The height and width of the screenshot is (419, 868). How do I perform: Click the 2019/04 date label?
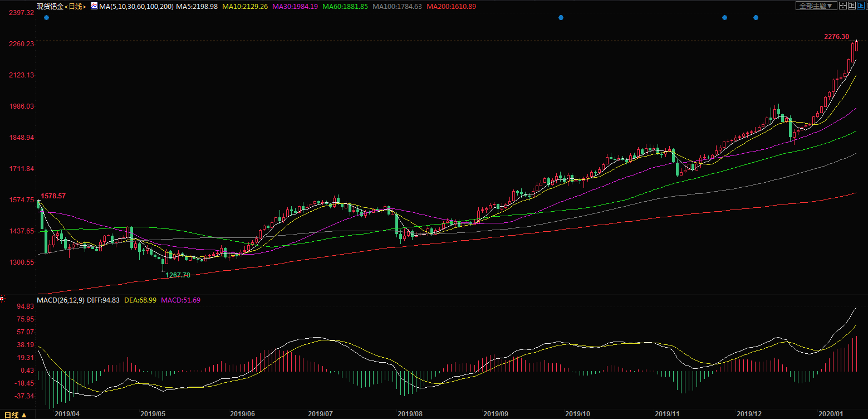pos(67,414)
